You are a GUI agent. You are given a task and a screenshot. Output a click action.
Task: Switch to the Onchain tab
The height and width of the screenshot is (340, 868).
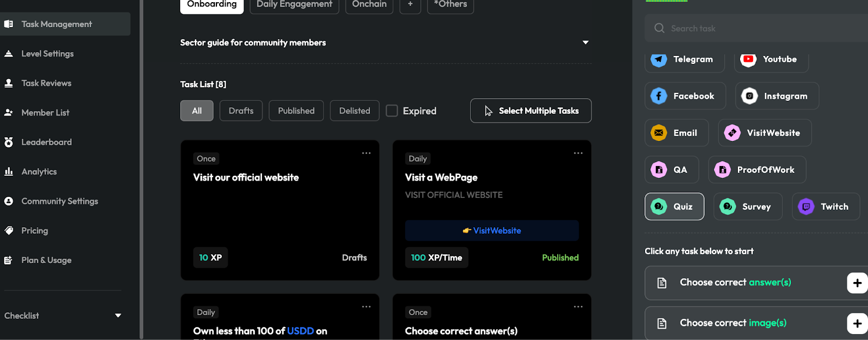pos(369,5)
